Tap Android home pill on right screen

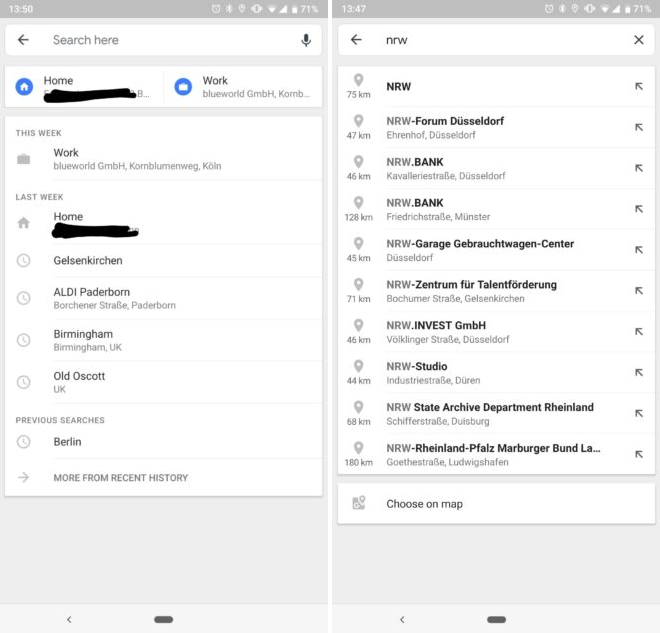[496, 620]
